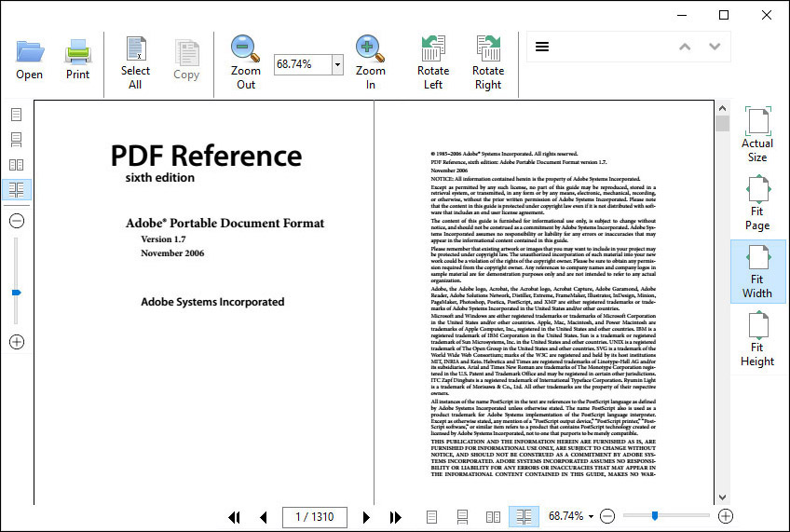Select two-page facing view in left sidebar
The width and height of the screenshot is (790, 532).
coord(16,165)
